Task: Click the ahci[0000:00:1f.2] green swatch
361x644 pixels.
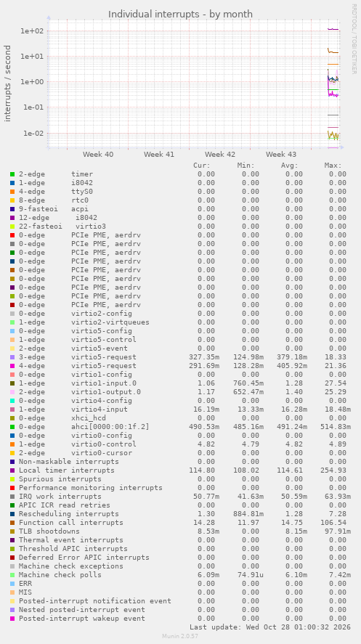Action: [x=12, y=427]
